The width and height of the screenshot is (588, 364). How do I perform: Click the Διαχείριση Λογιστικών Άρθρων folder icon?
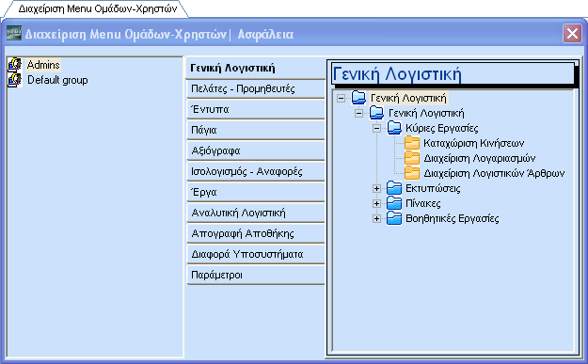coord(412,173)
